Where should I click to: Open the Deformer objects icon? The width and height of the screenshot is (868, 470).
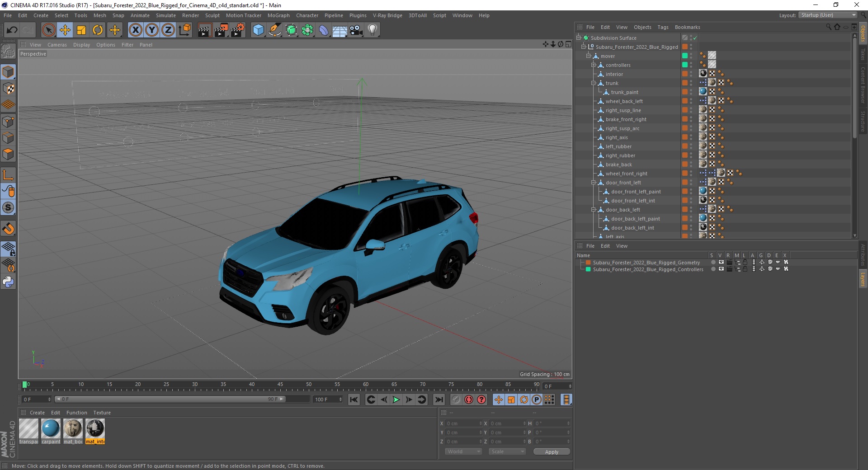tap(324, 30)
